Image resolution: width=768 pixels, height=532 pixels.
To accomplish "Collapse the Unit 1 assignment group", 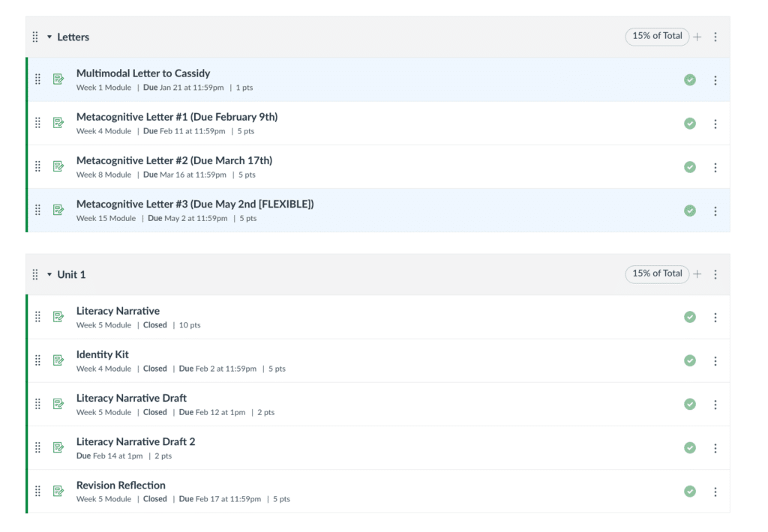I will [49, 274].
